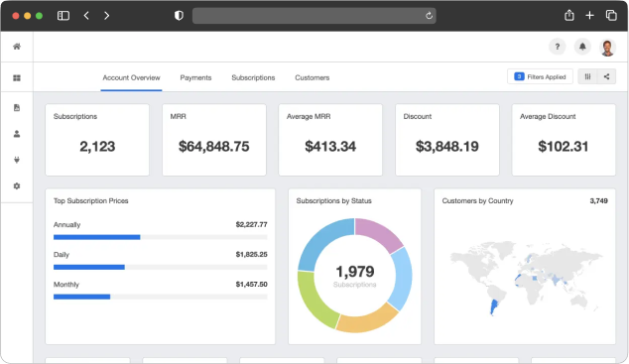This screenshot has height=364, width=629.
Task: Open the reports document icon in sidebar
Action: (x=17, y=107)
